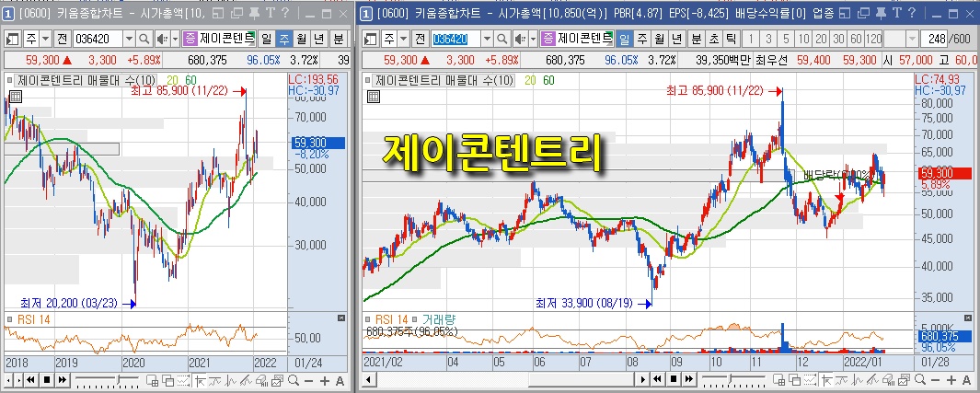Click the purple 증 badge in right window
The image size is (980, 393).
pyautogui.click(x=548, y=40)
